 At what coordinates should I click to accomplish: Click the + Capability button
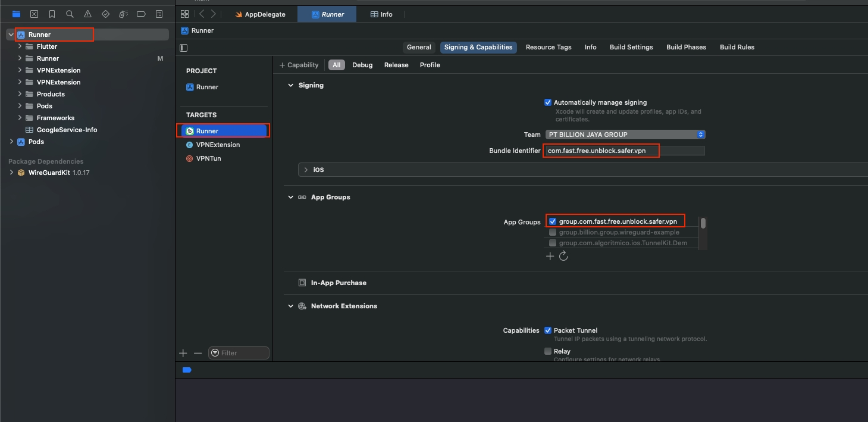coord(299,65)
